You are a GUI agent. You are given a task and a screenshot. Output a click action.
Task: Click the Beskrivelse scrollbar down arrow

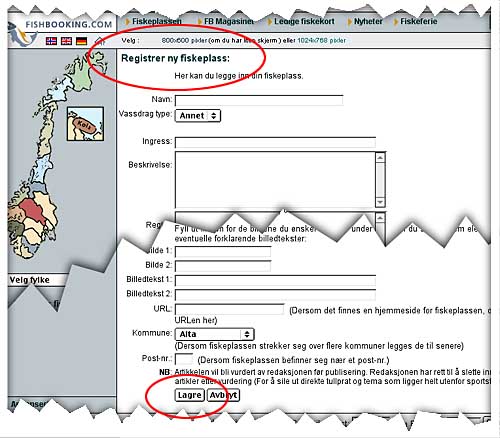click(380, 202)
